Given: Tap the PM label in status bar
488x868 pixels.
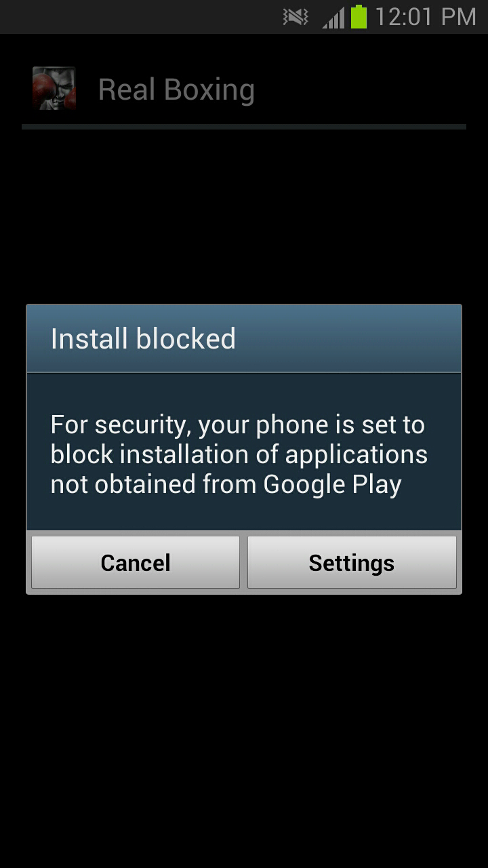Looking at the screenshot, I should click(x=457, y=17).
